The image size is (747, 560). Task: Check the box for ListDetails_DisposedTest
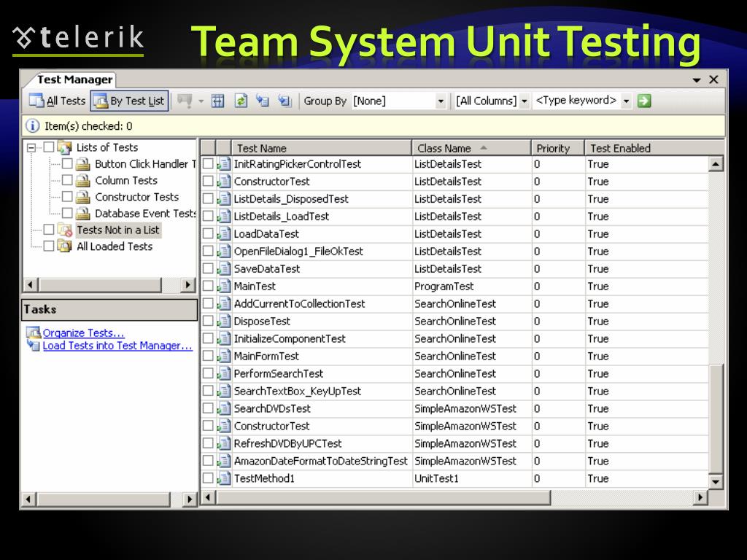click(x=208, y=199)
